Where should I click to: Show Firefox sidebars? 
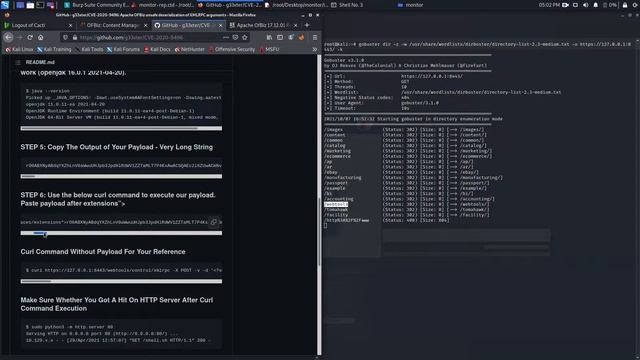coord(280,37)
